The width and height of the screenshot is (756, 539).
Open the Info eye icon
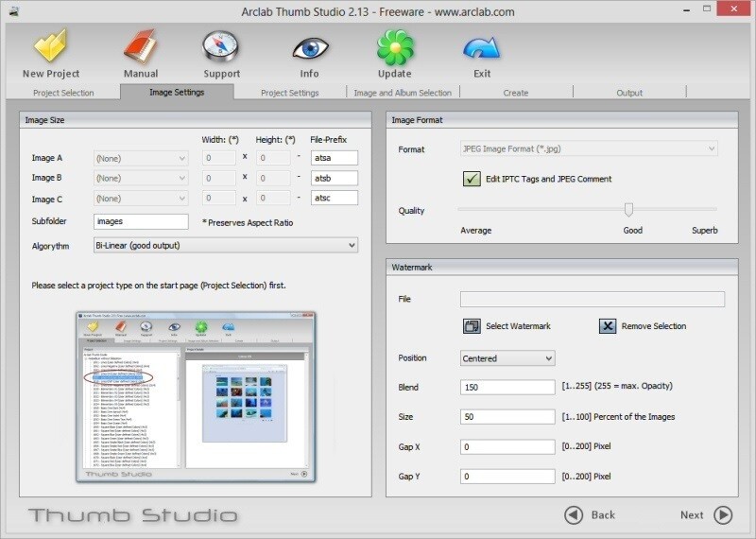[x=309, y=47]
